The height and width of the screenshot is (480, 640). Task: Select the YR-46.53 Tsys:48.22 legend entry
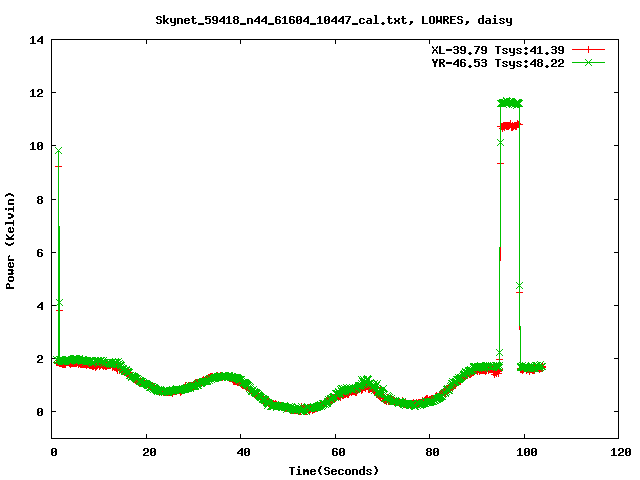click(498, 63)
